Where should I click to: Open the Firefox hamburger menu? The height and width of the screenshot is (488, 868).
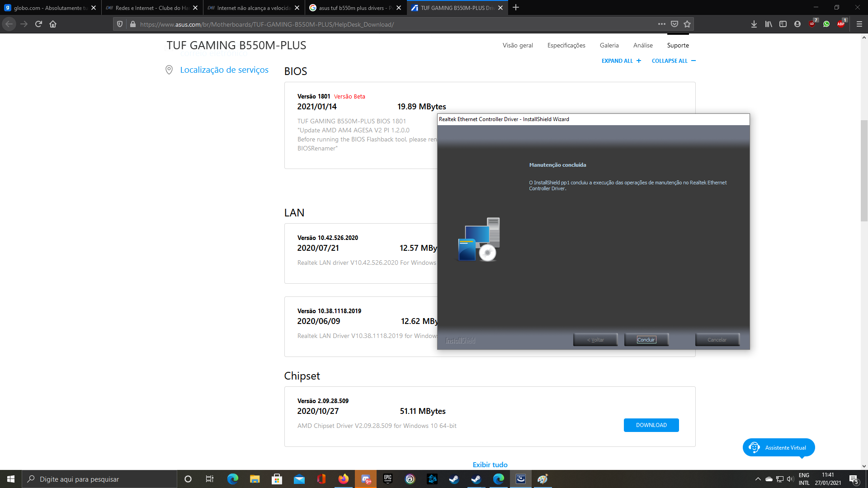point(859,24)
